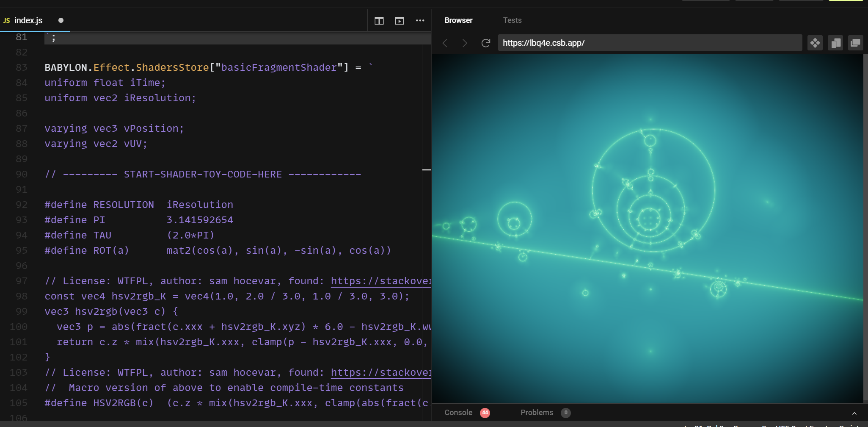Open responsive preview mode via diamond icon

pyautogui.click(x=815, y=42)
